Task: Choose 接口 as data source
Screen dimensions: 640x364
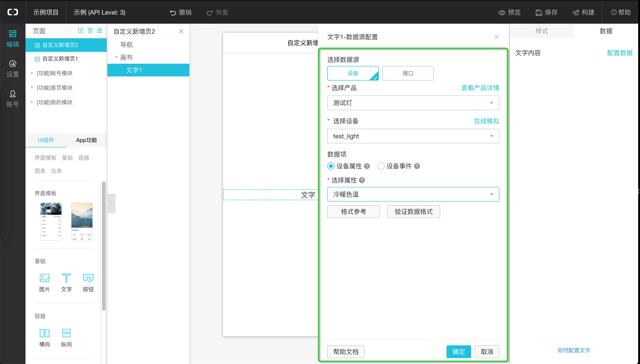Action: (x=408, y=73)
